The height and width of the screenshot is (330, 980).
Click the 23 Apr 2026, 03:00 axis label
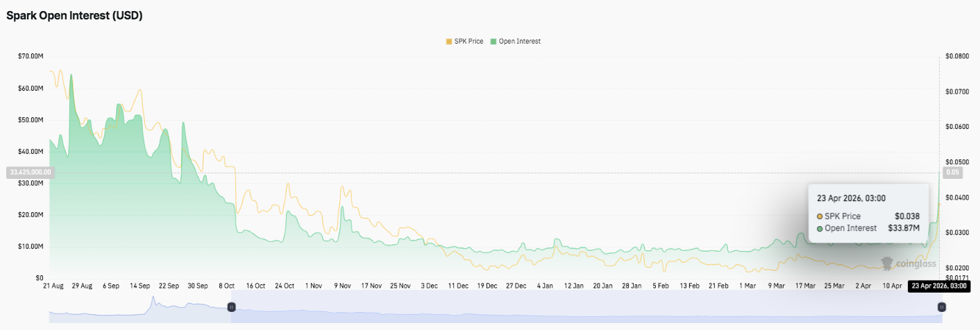click(x=939, y=286)
